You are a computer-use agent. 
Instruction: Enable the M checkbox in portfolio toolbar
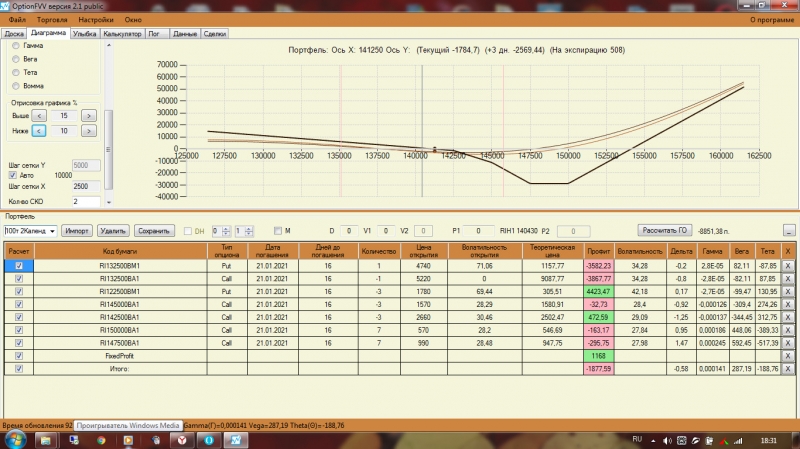coord(278,231)
